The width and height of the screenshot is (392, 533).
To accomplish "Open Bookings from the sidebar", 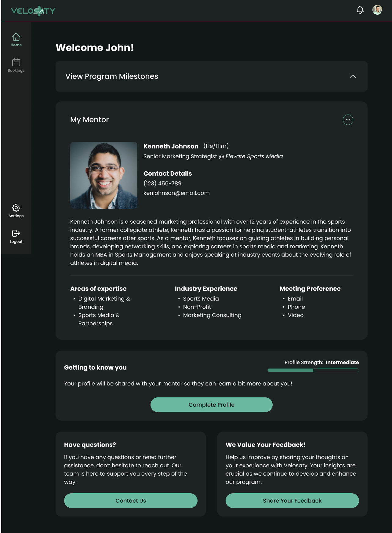I will [16, 65].
